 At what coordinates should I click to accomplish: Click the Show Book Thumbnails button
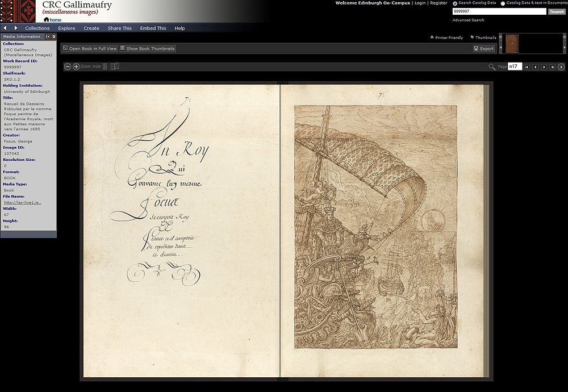click(148, 49)
